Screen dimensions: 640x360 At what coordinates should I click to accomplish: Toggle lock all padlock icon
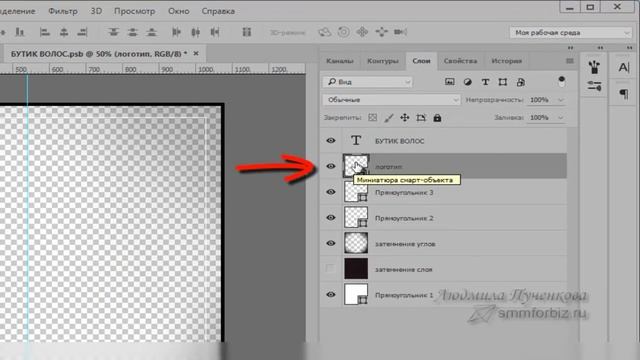tap(437, 118)
